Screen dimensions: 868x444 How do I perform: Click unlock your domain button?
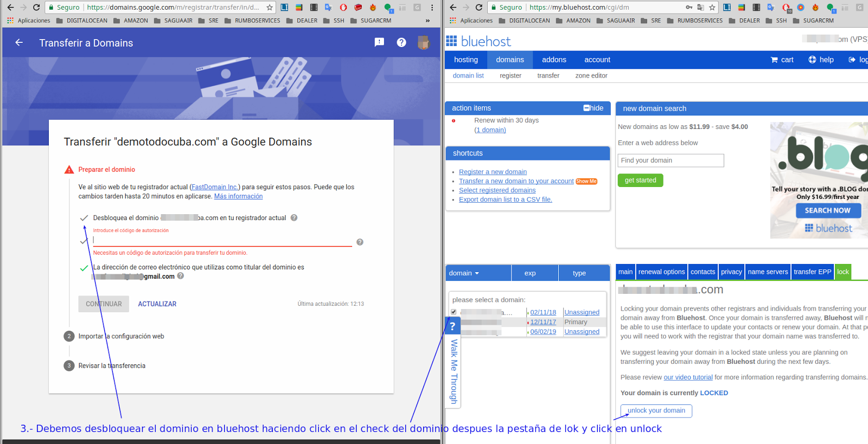pyautogui.click(x=656, y=411)
